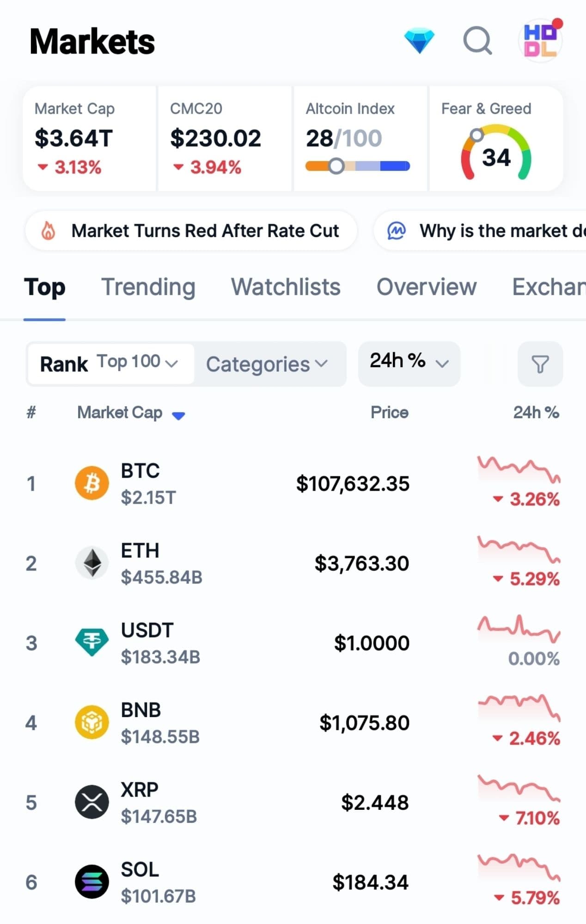This screenshot has height=924, width=586.
Task: Tap the Altcoin Index slider bar
Action: pyautogui.click(x=358, y=166)
